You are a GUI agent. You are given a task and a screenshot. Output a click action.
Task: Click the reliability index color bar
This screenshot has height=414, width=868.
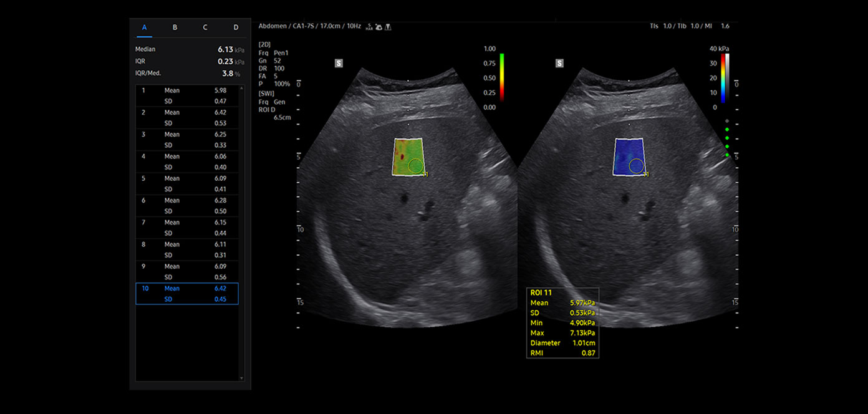coord(502,77)
